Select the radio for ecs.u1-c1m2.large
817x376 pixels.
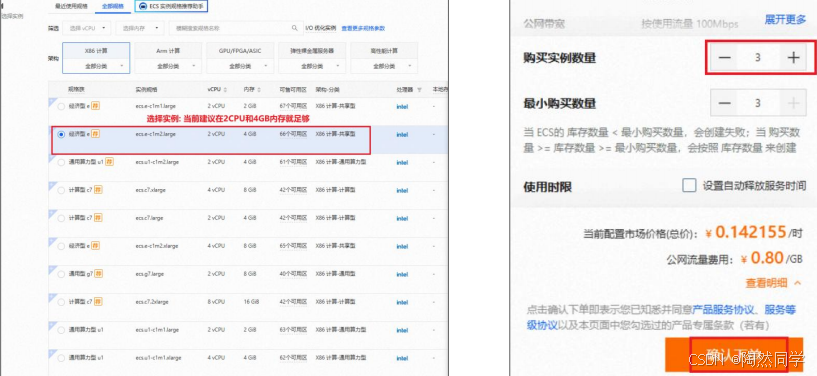pos(61,162)
